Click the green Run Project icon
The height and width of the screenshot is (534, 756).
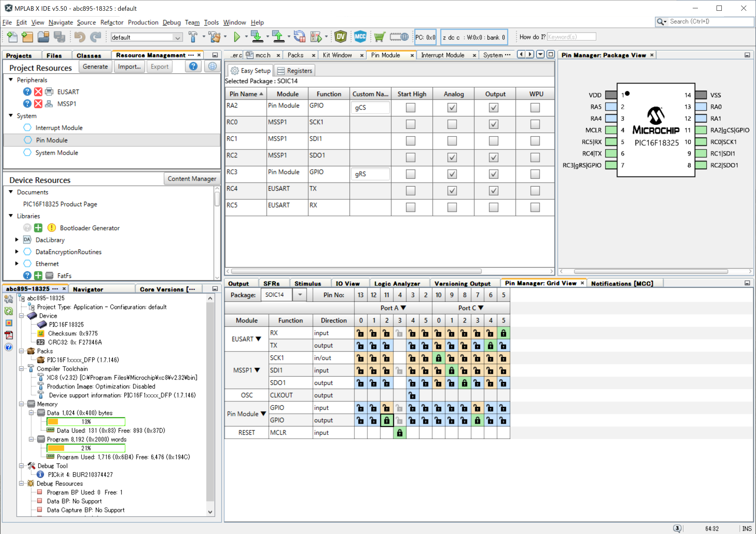237,37
